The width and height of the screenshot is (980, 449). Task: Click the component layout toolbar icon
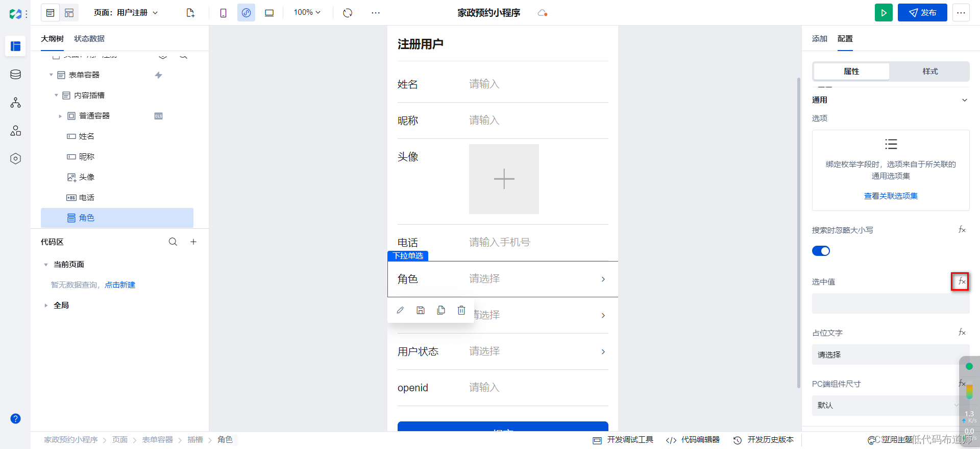[x=69, y=13]
